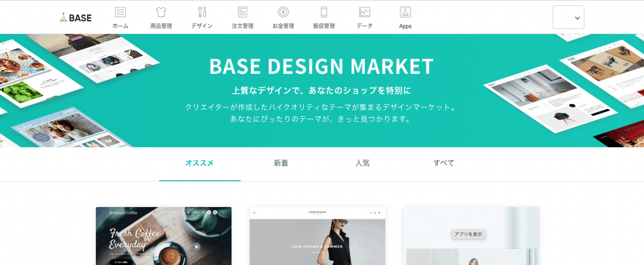Image resolution: width=644 pixels, height=265 pixels.
Task: Click the BASE DESIGN MARKET banner heading
Action: click(x=321, y=67)
